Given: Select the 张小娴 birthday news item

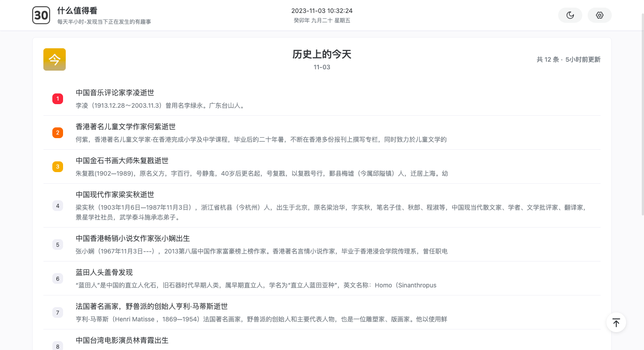Looking at the screenshot, I should pyautogui.click(x=132, y=238).
